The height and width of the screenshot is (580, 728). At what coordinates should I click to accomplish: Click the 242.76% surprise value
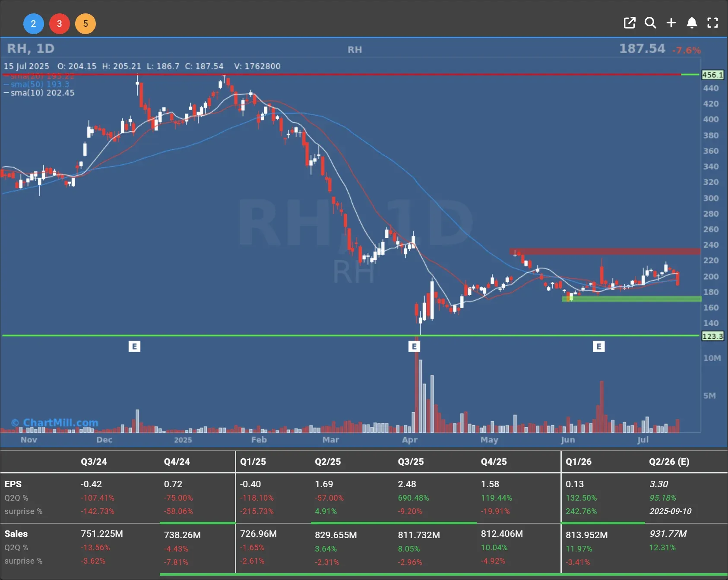pos(581,511)
